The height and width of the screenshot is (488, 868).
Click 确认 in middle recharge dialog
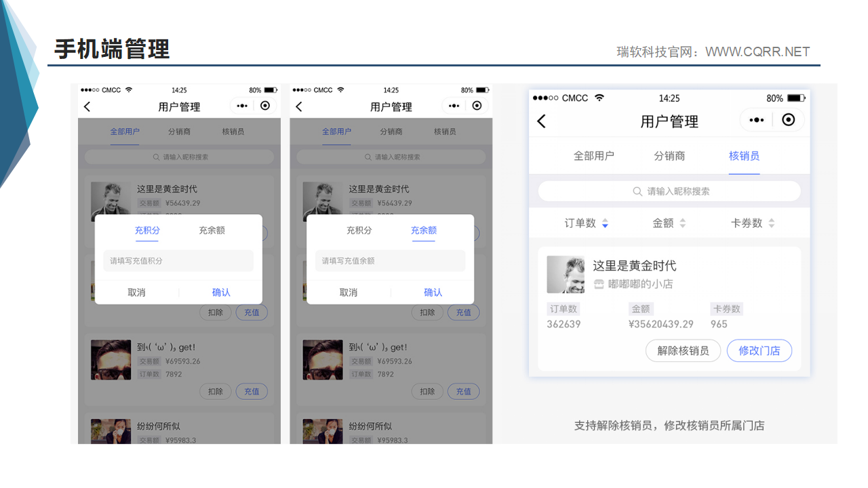(433, 293)
